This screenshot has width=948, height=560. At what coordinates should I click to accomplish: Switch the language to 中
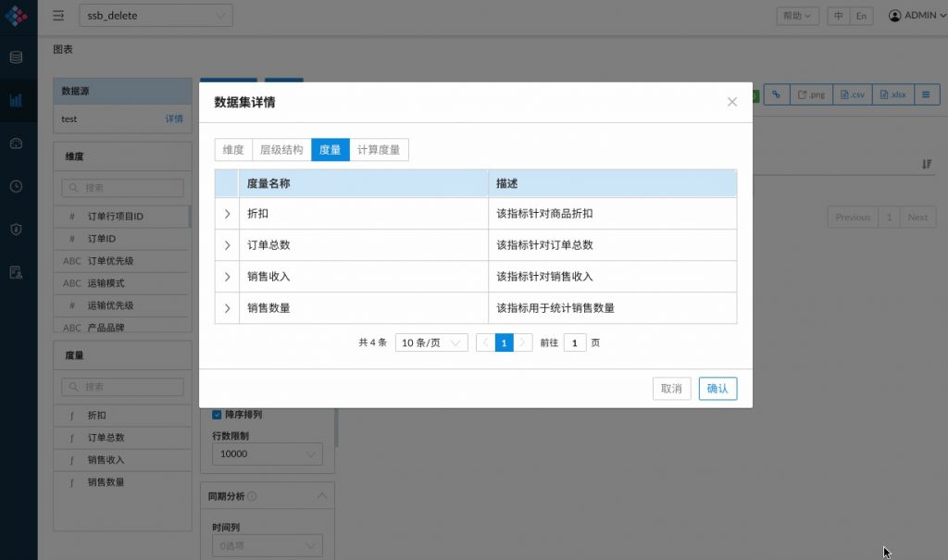(x=838, y=16)
